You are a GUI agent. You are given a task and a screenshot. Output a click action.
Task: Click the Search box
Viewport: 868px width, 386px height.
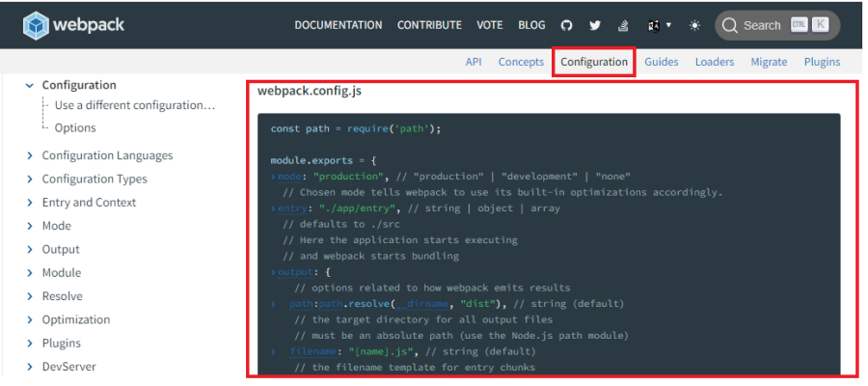(x=777, y=25)
